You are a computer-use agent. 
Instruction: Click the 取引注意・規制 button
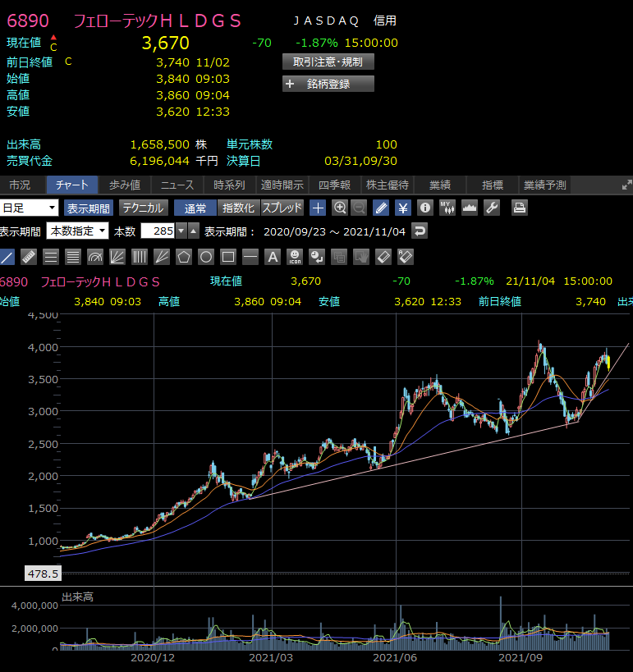pos(328,62)
